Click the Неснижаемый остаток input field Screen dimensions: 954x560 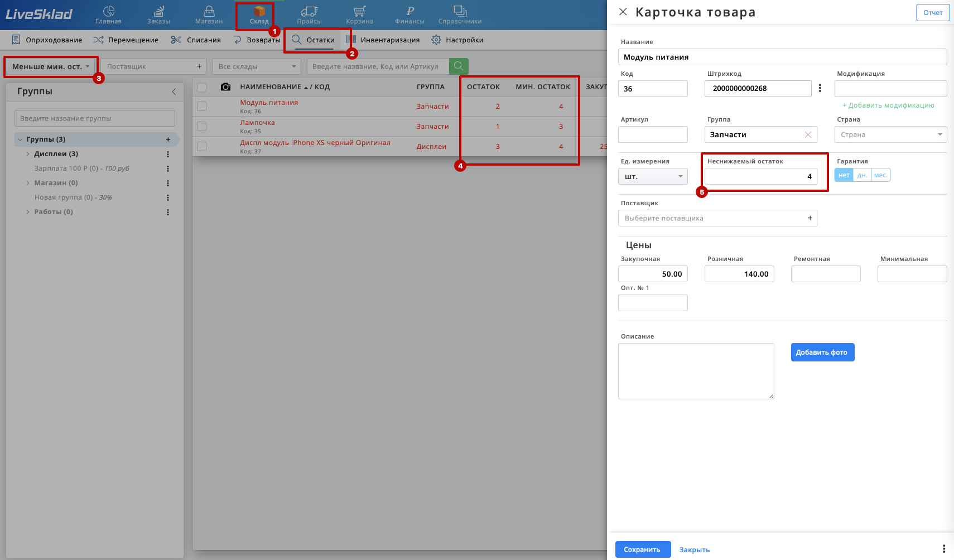coord(761,176)
